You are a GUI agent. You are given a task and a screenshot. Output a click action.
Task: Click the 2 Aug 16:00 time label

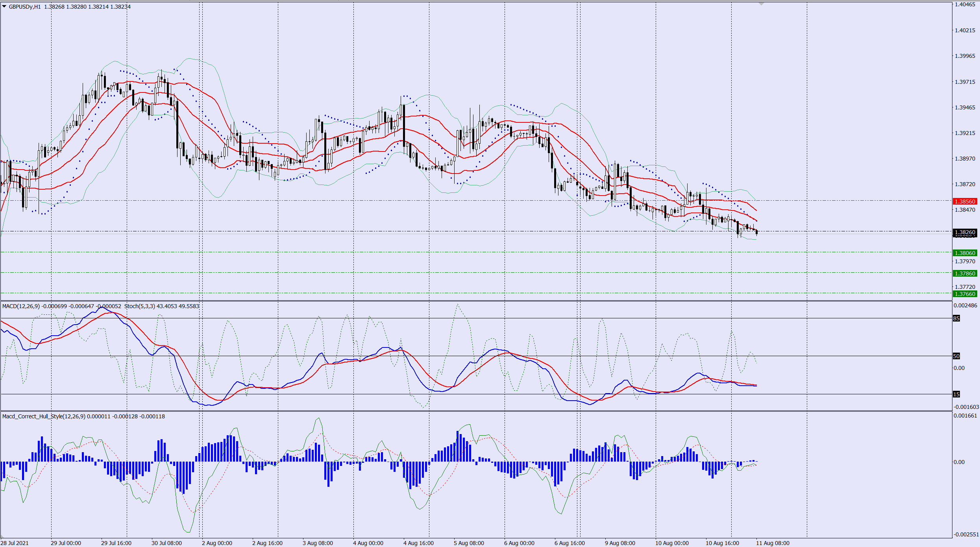267,543
